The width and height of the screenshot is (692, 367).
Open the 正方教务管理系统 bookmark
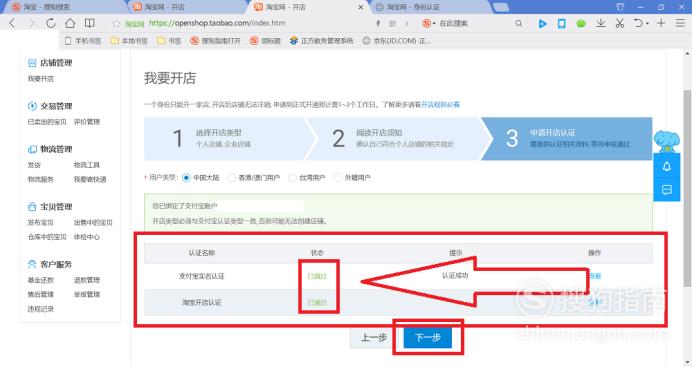point(322,41)
